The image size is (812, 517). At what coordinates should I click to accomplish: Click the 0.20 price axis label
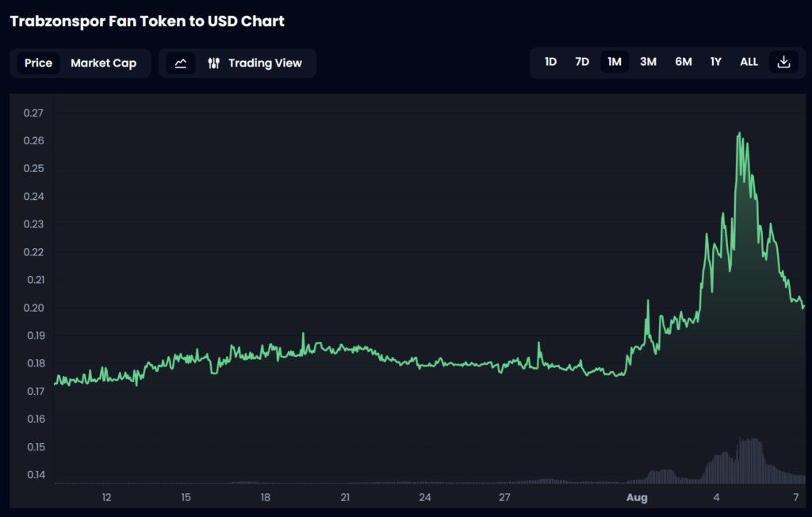[x=33, y=308]
